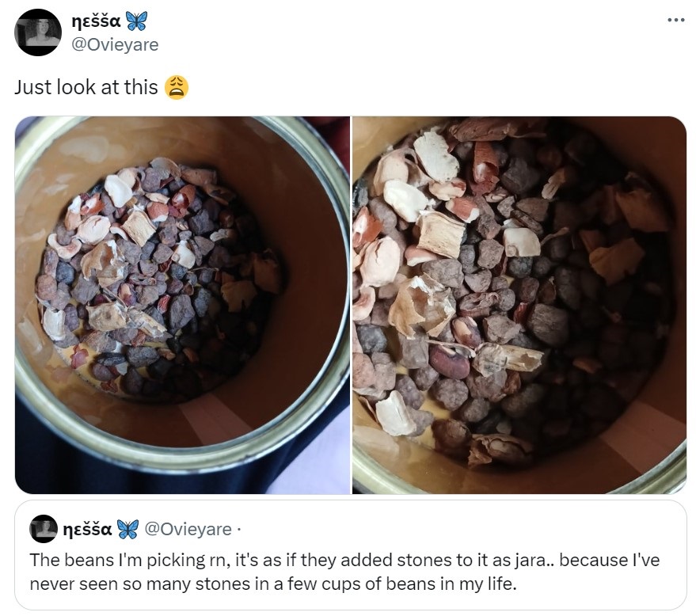This screenshot has width=696, height=616.
Task: Open the @Ovieyare handle under the top name
Action: click(x=115, y=45)
